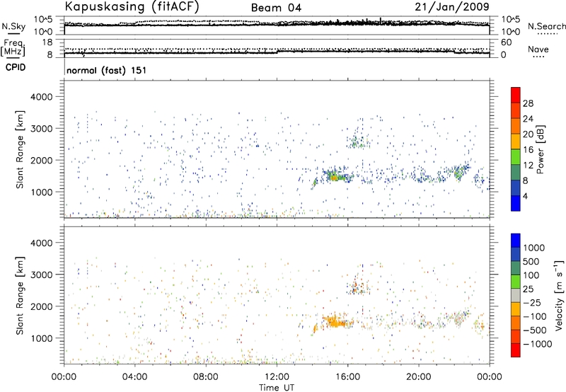The image size is (566, 392).
Task: Click the left '10^5' tick on N.Sky axis
Action: tap(43, 20)
